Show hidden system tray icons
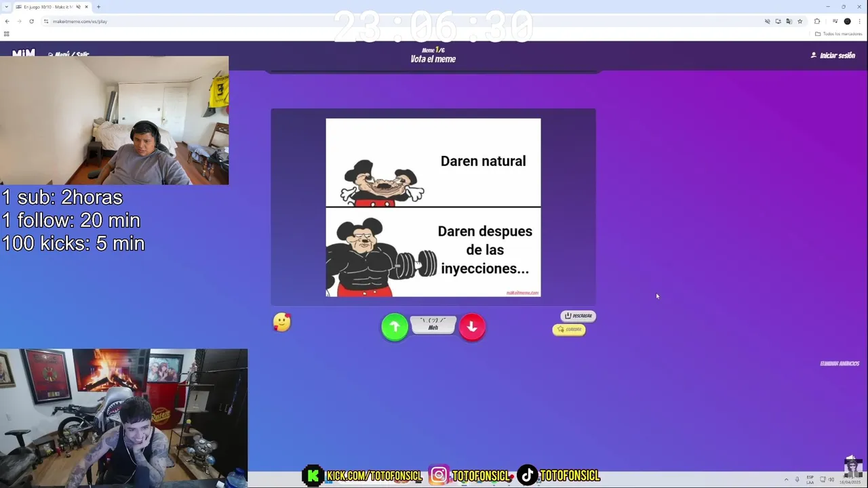 (787, 479)
